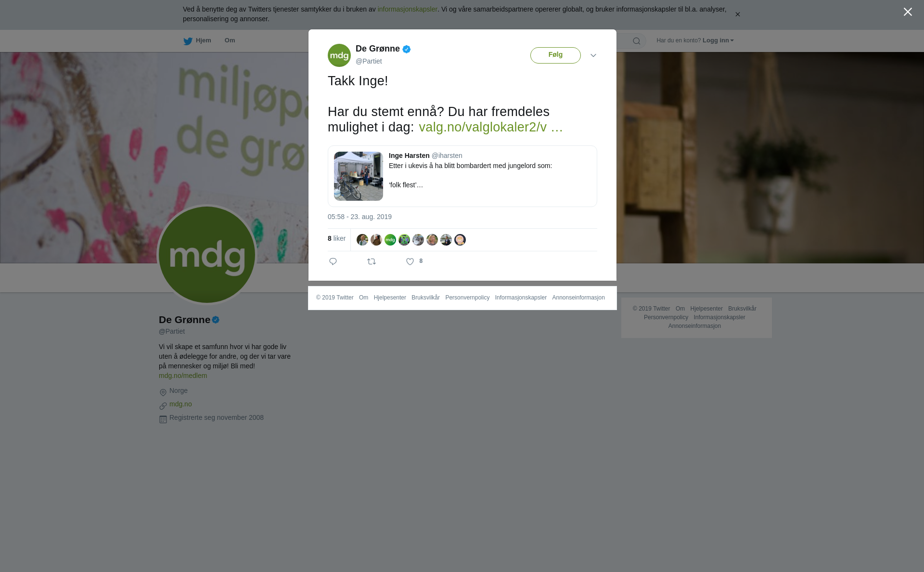Like the tweet with heart icon
This screenshot has height=572, width=924.
(x=410, y=261)
